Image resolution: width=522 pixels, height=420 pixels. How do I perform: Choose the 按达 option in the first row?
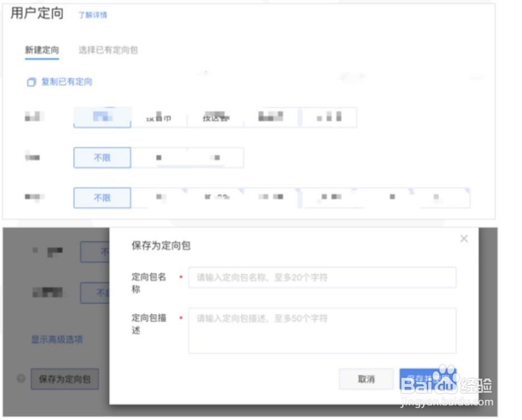[215, 117]
